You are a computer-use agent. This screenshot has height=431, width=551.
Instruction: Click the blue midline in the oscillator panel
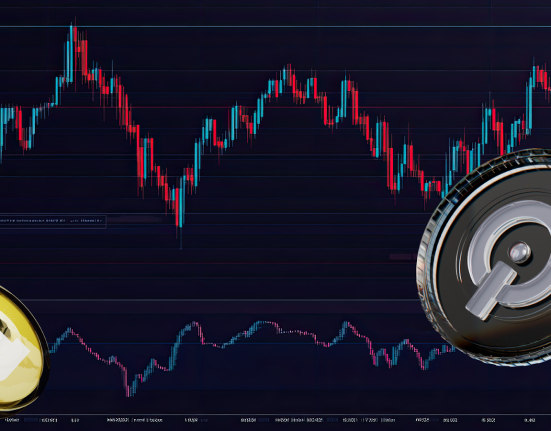click(246, 343)
